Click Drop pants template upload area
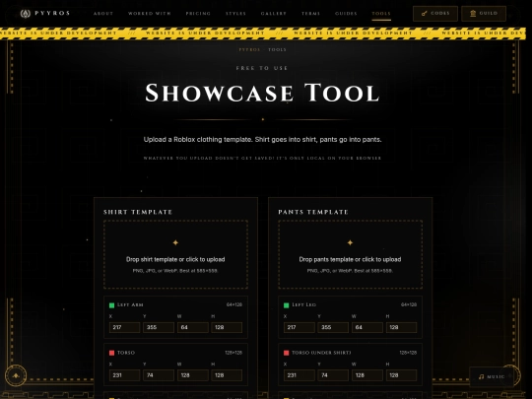 pyautogui.click(x=350, y=254)
